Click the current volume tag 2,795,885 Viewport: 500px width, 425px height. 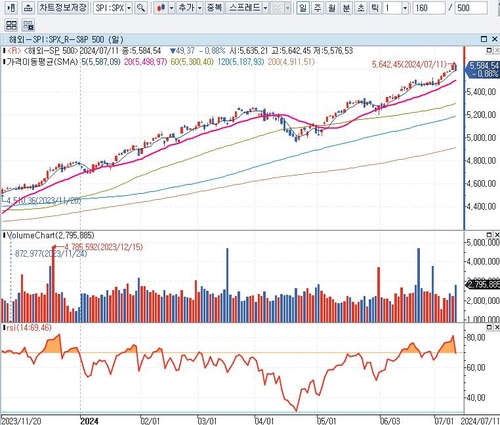484,284
